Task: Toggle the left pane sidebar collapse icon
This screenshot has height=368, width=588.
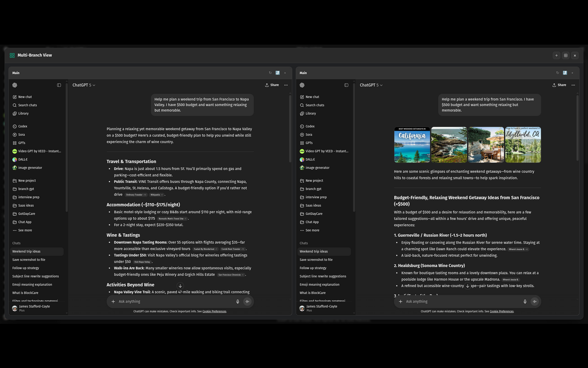Action: [59, 85]
